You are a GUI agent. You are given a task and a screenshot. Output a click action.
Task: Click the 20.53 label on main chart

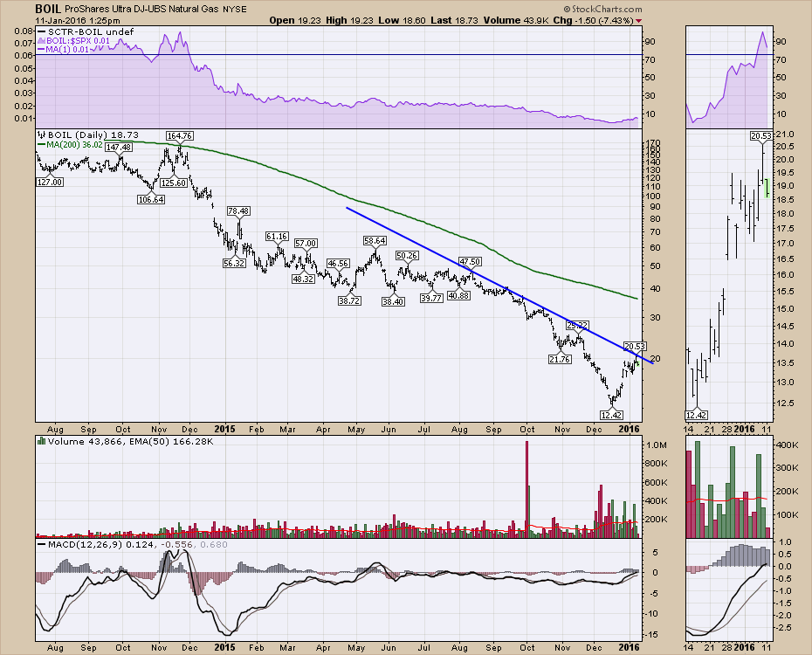[x=635, y=347]
